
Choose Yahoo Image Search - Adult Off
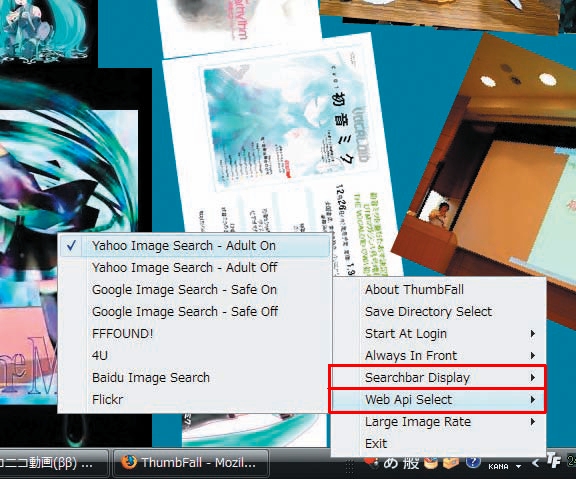click(x=195, y=267)
